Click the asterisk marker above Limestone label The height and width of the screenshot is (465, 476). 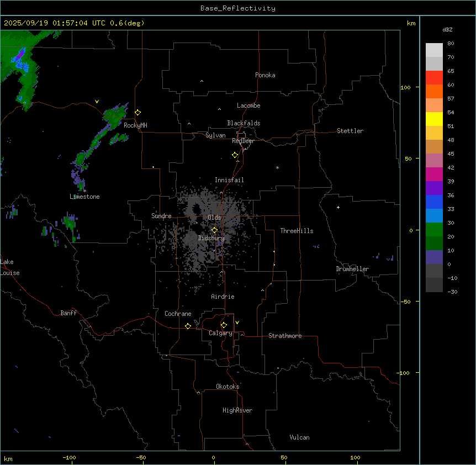click(84, 191)
